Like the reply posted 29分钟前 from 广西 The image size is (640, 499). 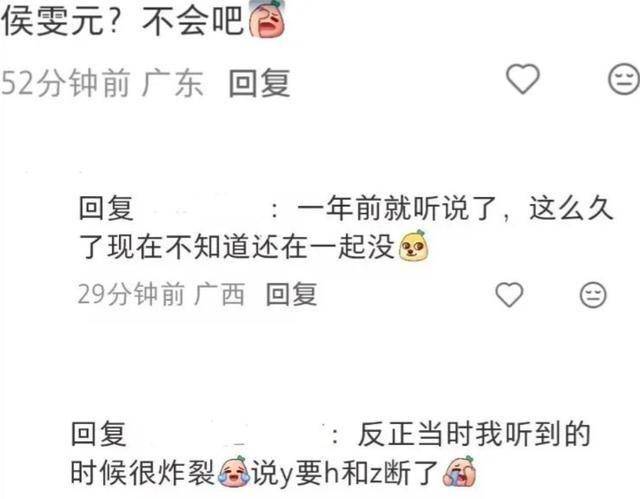click(509, 294)
